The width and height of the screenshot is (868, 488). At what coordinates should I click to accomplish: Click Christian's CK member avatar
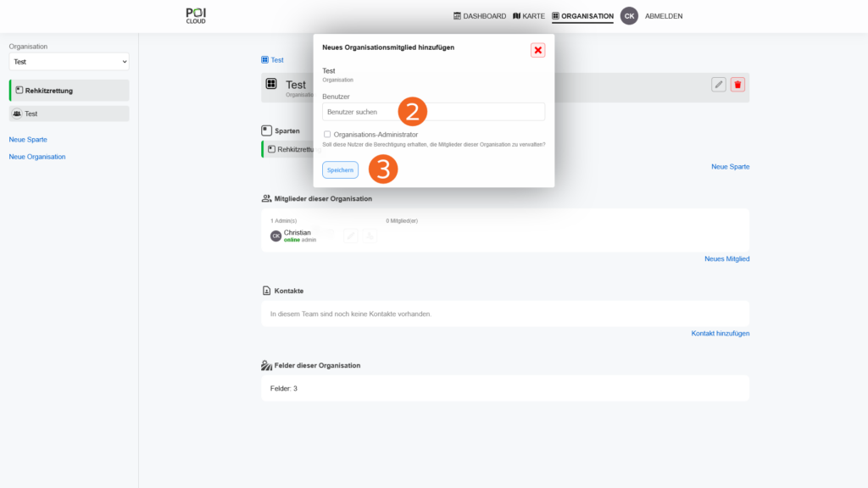(x=275, y=236)
